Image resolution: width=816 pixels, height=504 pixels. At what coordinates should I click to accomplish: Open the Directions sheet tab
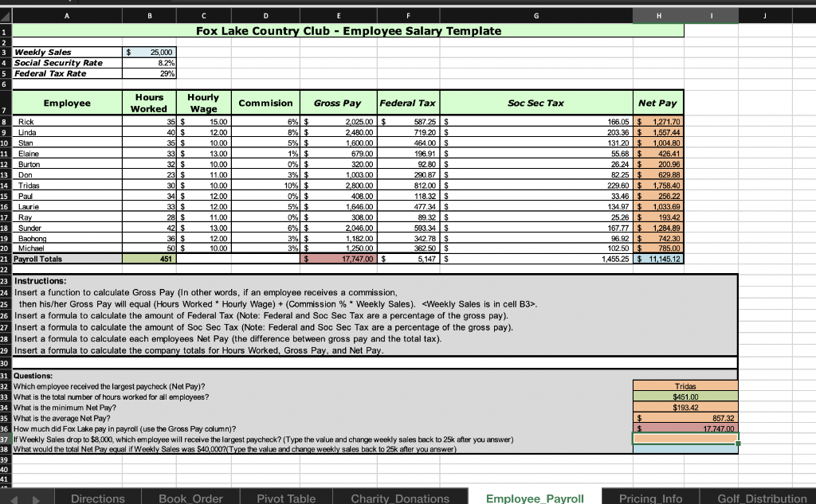pos(97,498)
